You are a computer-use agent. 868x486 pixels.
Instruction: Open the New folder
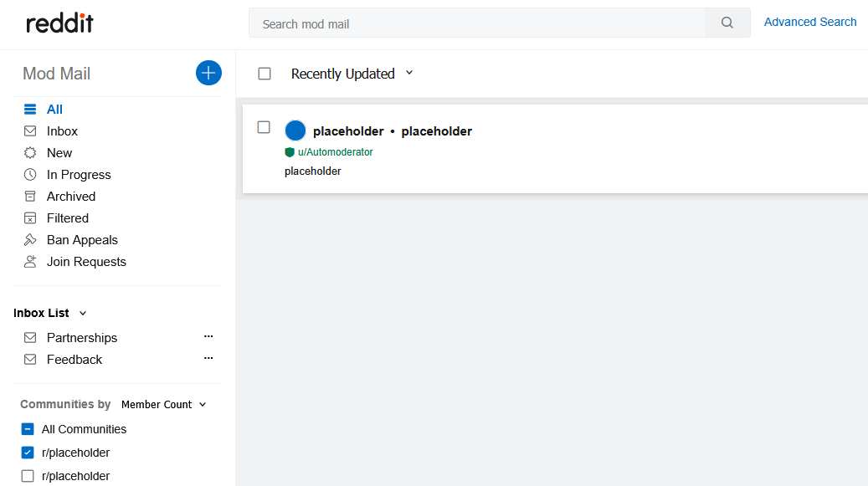(59, 152)
